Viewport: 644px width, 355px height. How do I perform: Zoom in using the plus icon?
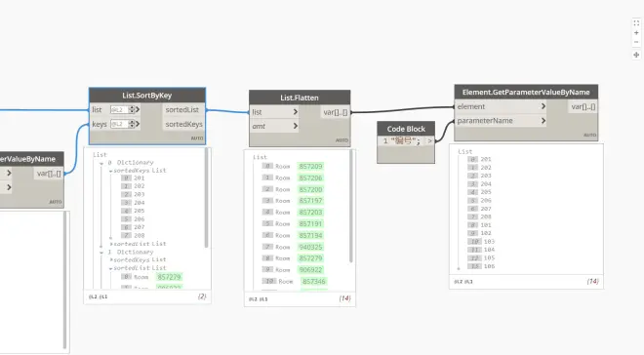point(636,33)
